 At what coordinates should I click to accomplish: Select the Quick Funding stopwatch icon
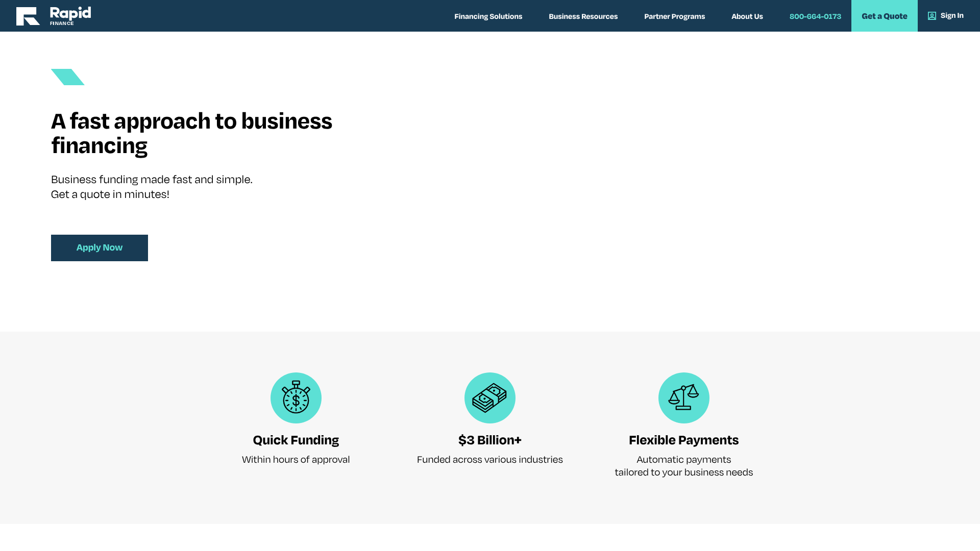(x=296, y=397)
